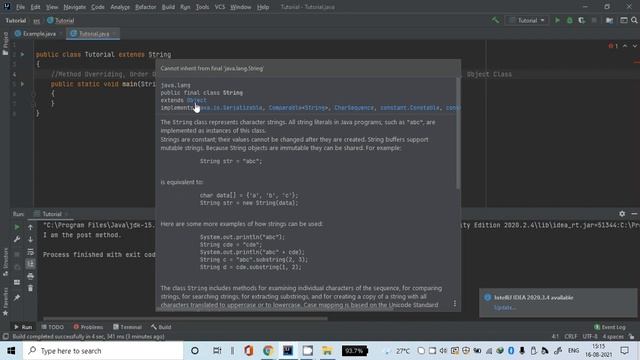The image size is (640, 360).
Task: Click the Windows taskbar search box
Action: pyautogui.click(x=103, y=351)
